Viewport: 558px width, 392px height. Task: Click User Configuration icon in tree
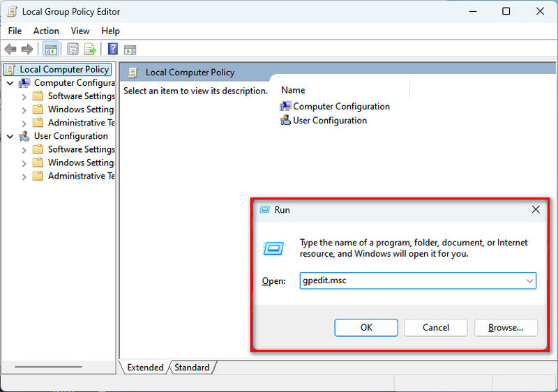pos(24,136)
